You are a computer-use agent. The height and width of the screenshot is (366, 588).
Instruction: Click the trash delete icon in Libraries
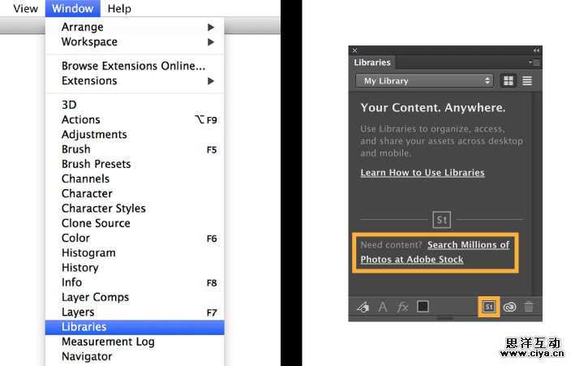(529, 307)
